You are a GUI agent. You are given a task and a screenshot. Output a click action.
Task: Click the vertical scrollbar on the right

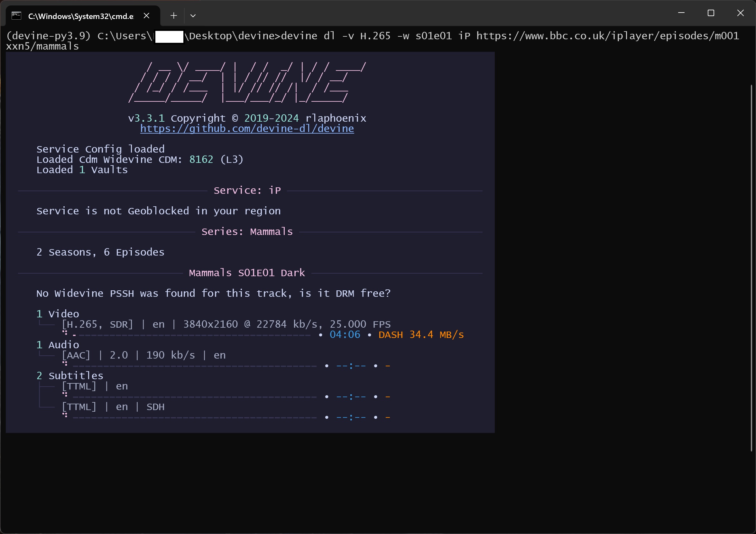751,267
